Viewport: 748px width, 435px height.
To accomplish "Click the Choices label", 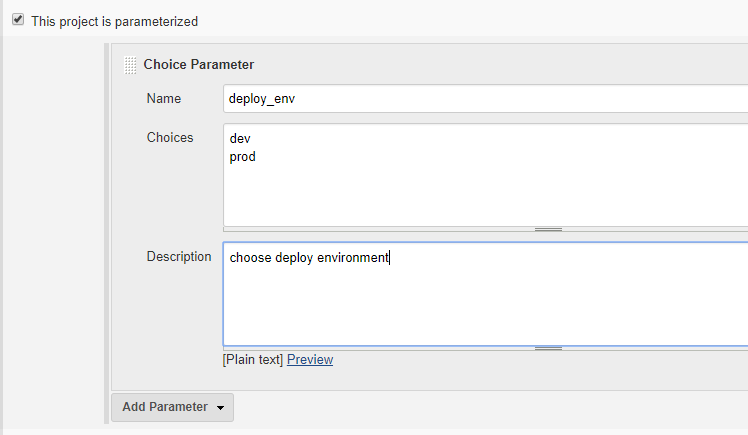I will tap(170, 137).
